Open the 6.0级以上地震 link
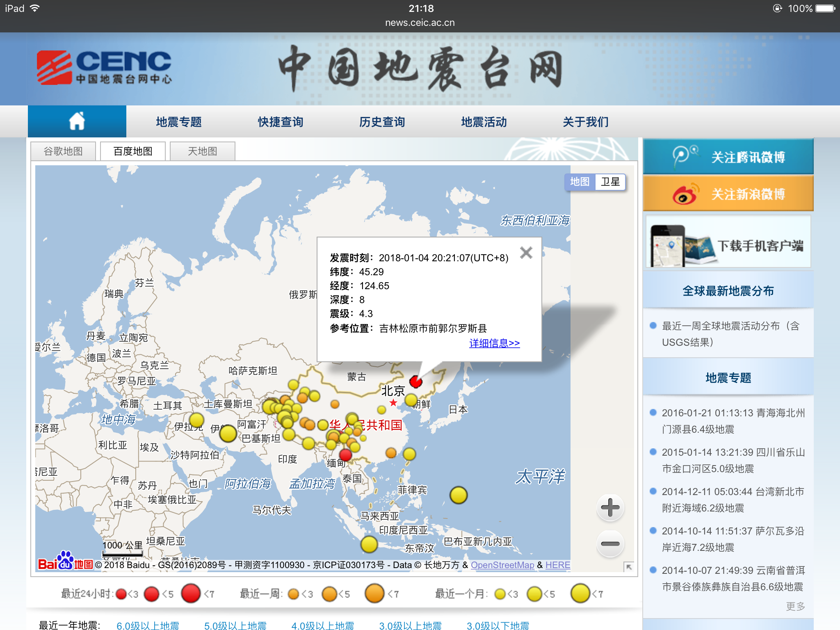 point(148,625)
